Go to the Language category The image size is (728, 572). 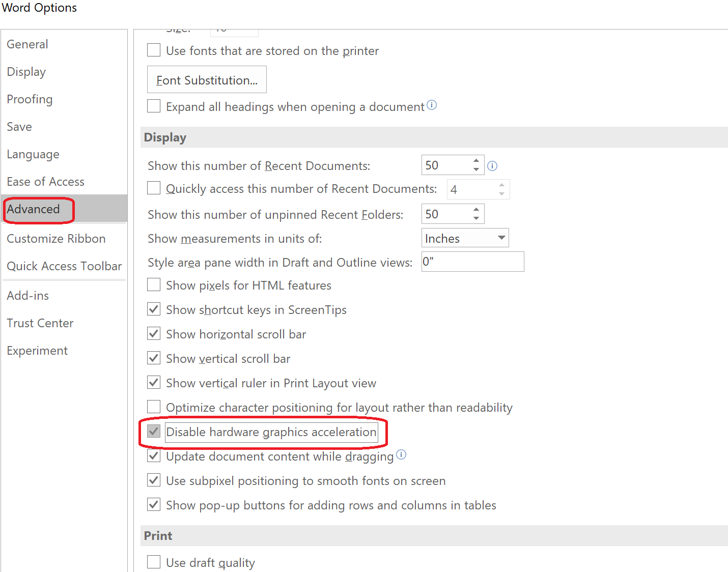[64, 154]
